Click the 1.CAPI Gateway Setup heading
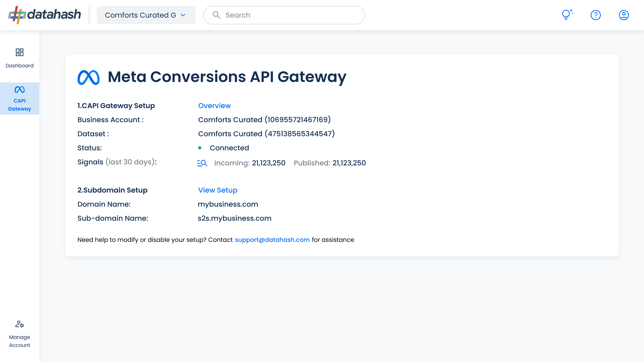 (116, 106)
